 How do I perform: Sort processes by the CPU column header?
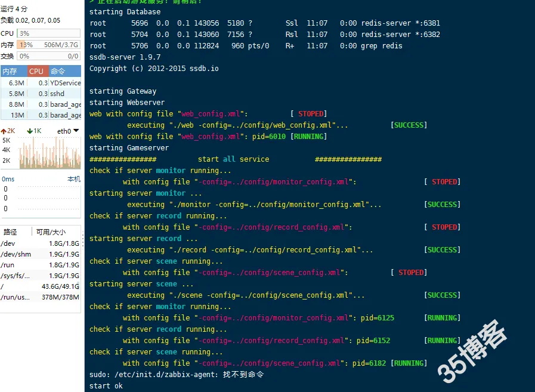point(38,71)
